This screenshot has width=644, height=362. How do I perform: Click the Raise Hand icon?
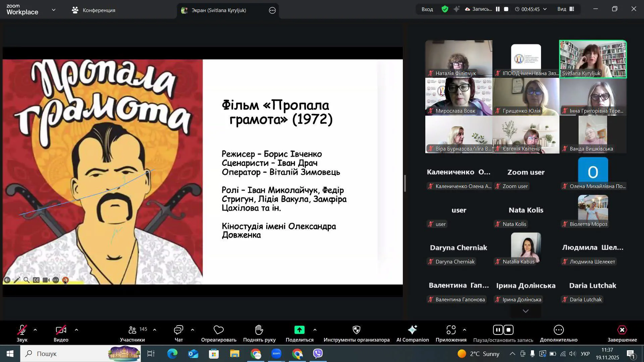click(x=259, y=330)
